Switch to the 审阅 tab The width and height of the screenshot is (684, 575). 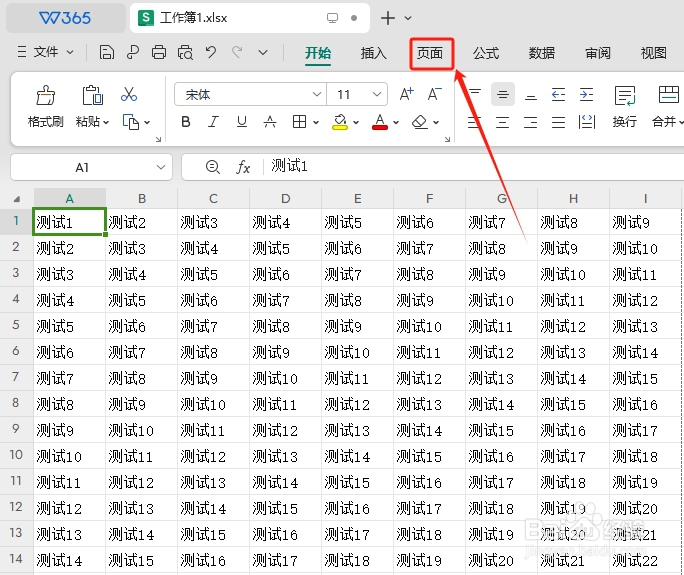(598, 53)
